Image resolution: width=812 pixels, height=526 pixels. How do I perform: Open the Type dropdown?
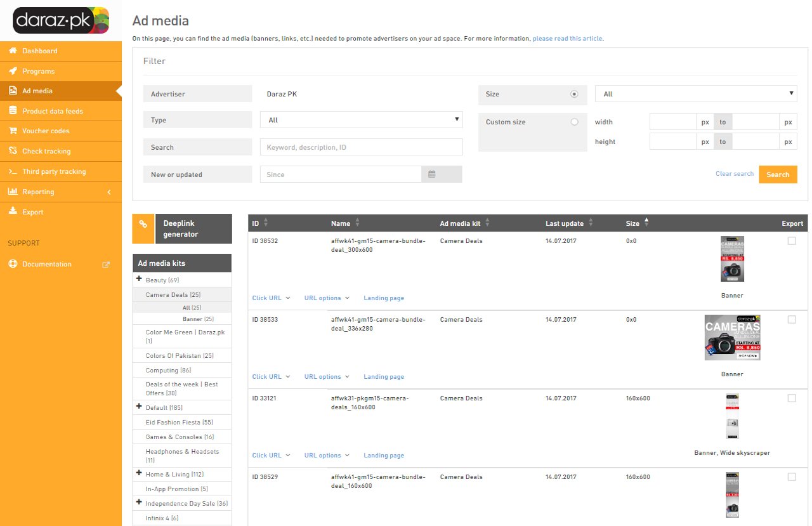click(361, 119)
